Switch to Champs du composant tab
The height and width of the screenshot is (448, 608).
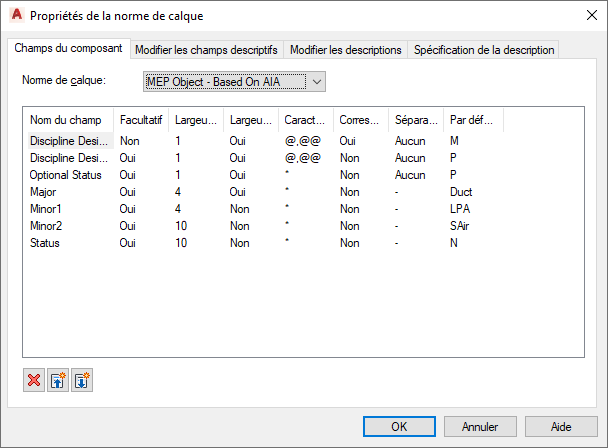[x=68, y=48]
